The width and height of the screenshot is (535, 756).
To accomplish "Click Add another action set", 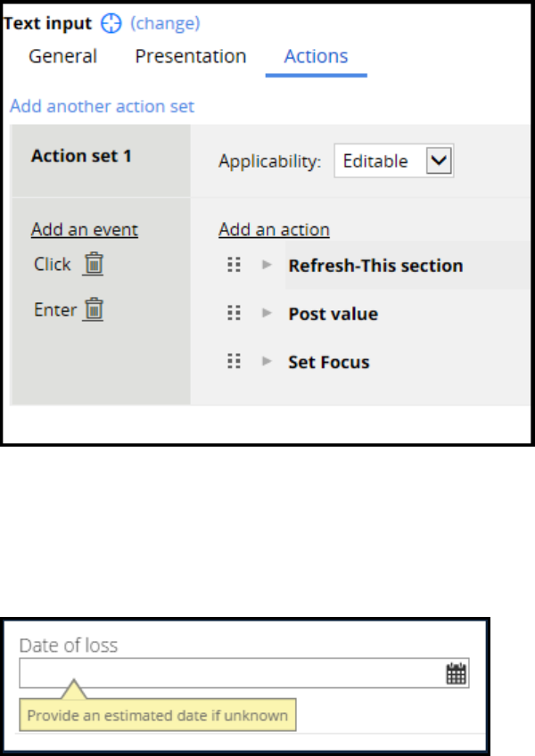I will coord(103,107).
